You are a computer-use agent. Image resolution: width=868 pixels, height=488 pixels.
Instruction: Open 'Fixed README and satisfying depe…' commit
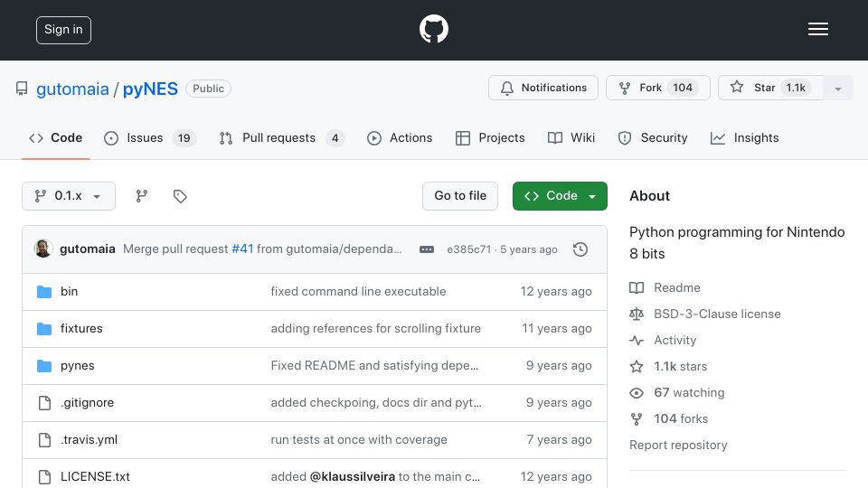374,366
